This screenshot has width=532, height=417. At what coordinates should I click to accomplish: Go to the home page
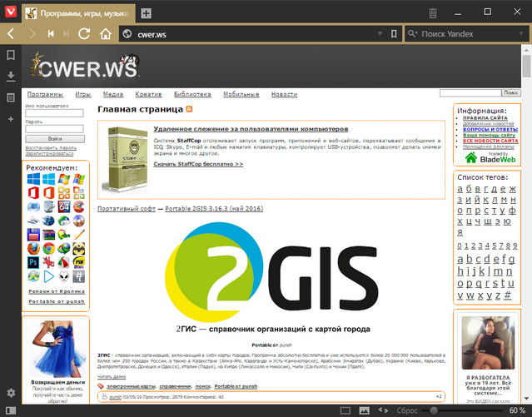tap(106, 33)
